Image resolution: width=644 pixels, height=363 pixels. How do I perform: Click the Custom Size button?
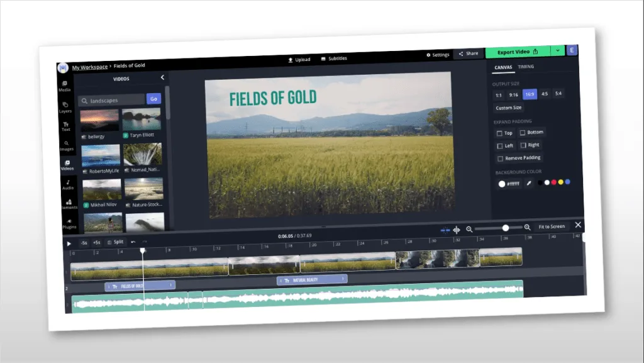pos(508,108)
